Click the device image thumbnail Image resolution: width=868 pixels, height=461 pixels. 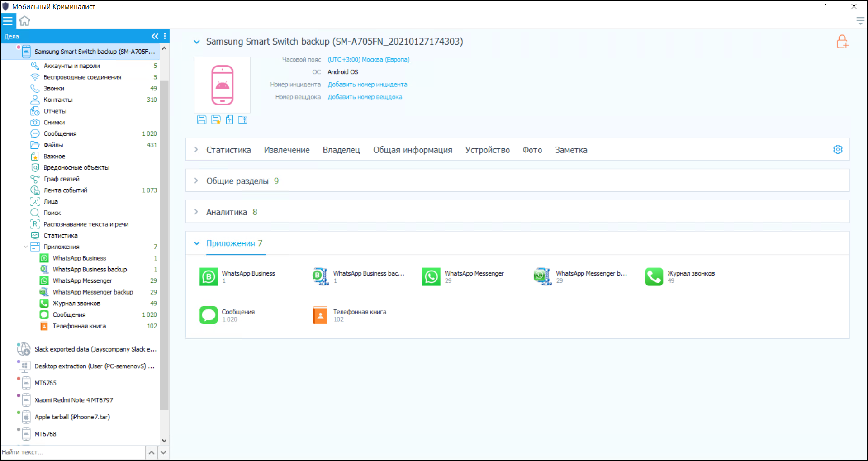(222, 85)
